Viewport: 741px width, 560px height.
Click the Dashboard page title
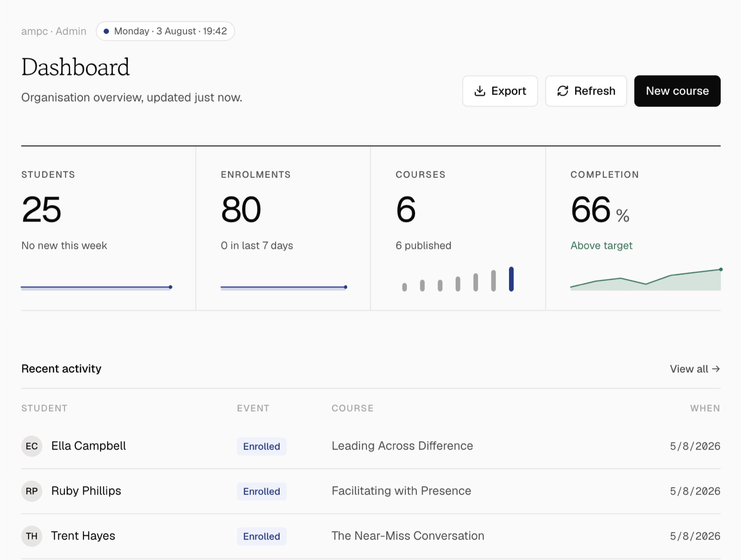click(x=75, y=67)
